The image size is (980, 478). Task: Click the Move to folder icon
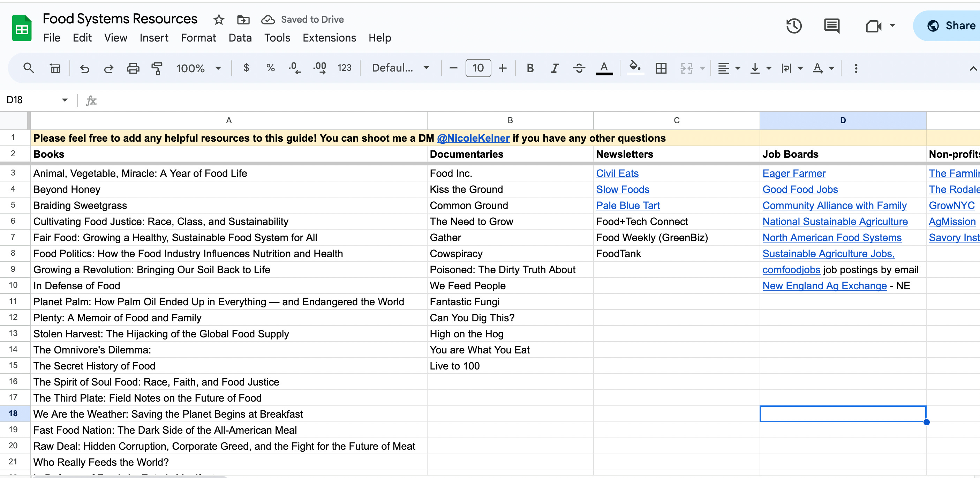[x=243, y=20]
